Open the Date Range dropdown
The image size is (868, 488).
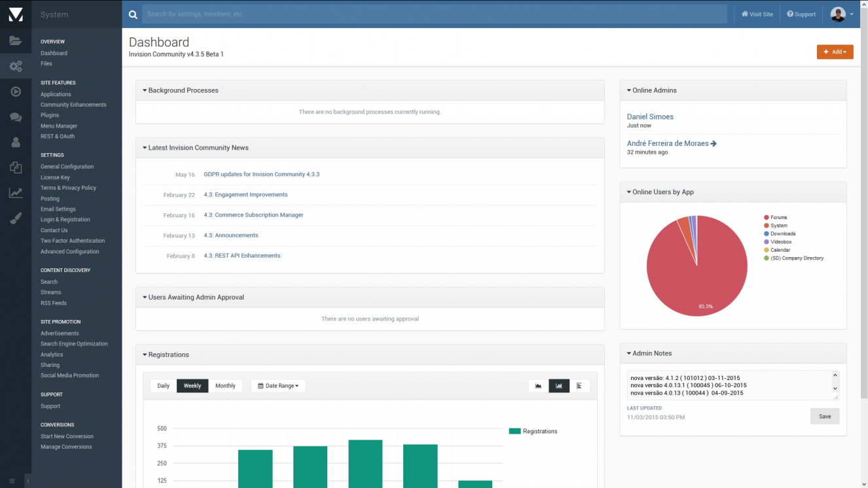278,386
